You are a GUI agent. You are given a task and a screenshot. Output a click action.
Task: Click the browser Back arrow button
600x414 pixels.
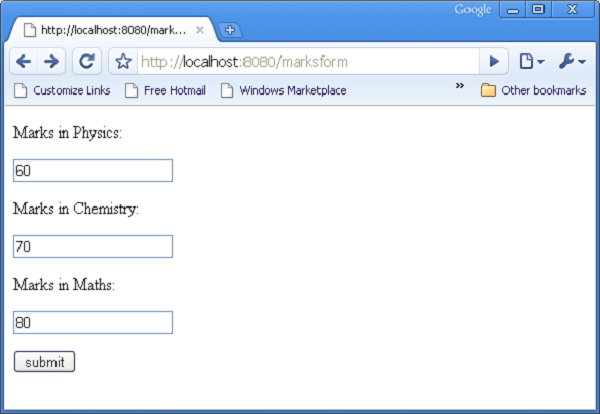tap(23, 62)
